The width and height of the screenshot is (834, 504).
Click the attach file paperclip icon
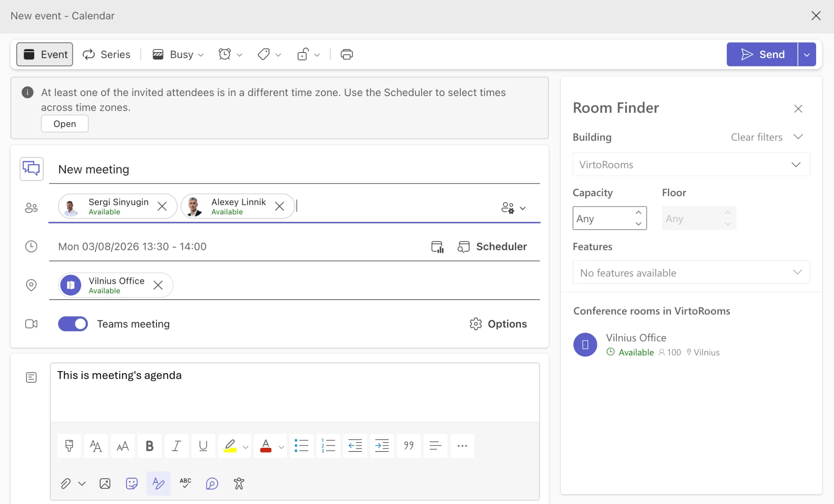coord(66,483)
